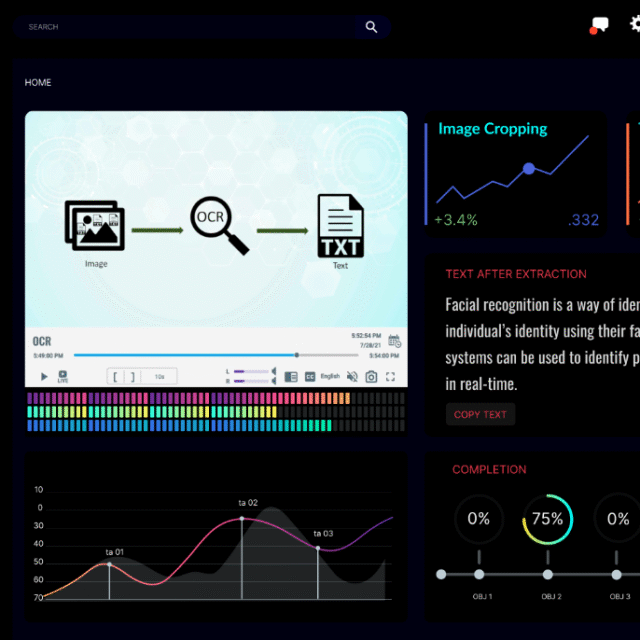Toggle the side panel layout icon
This screenshot has height=640, width=640.
tap(291, 376)
